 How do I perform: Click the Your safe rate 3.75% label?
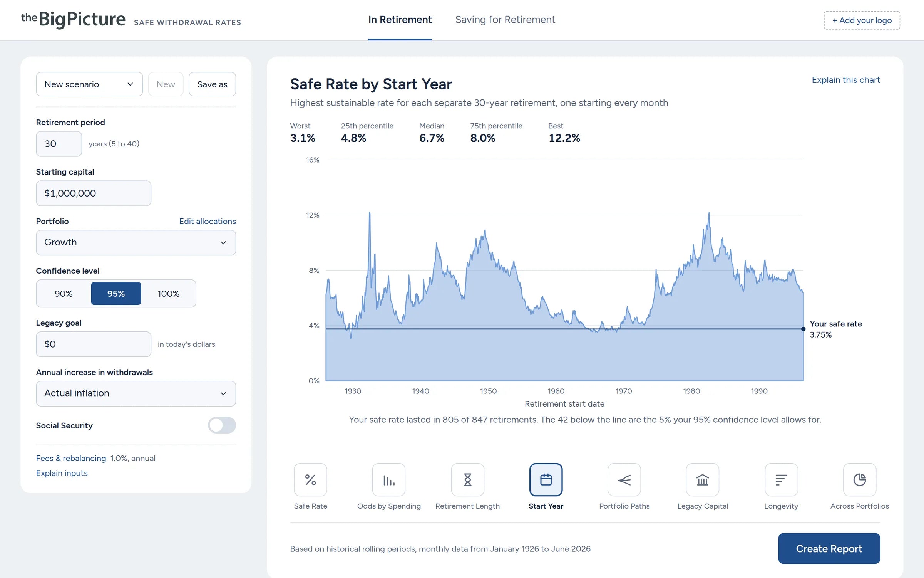pyautogui.click(x=835, y=329)
